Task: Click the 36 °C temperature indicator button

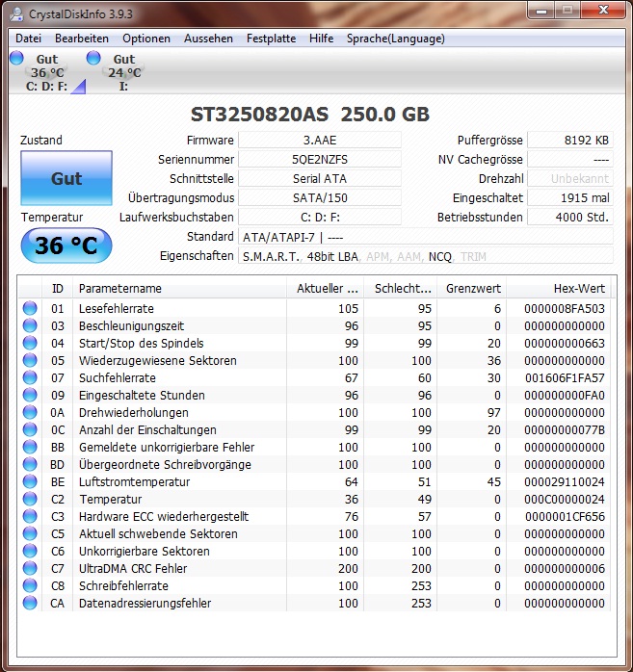Action: point(66,246)
